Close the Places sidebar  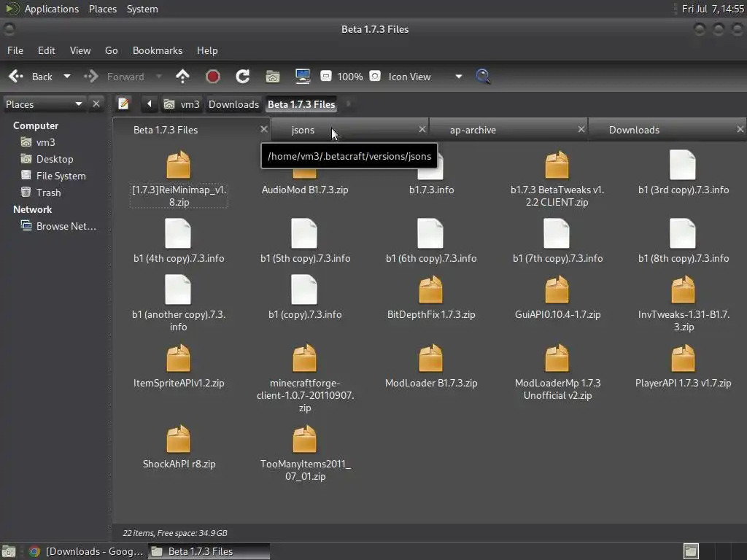click(x=96, y=104)
